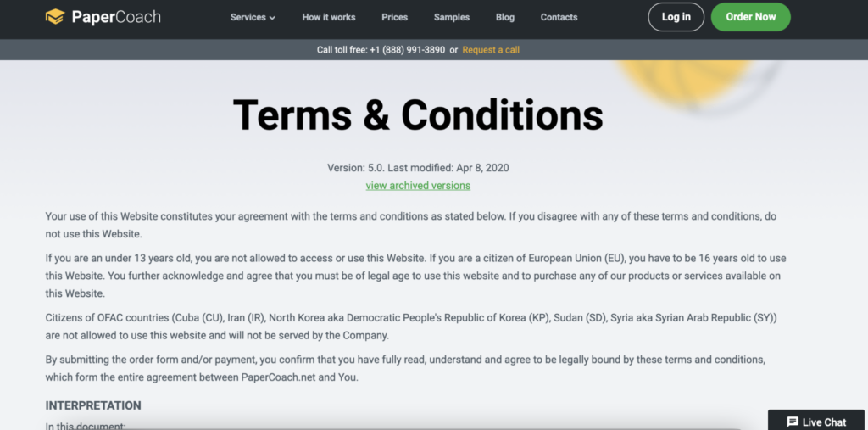Click the green Order Now button
Screen dimensions: 868x430
751,17
